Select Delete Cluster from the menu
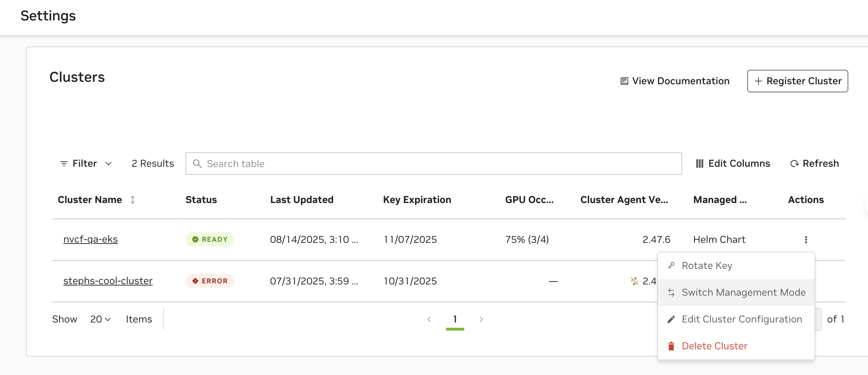Viewport: 868px width, 375px height. pos(714,346)
